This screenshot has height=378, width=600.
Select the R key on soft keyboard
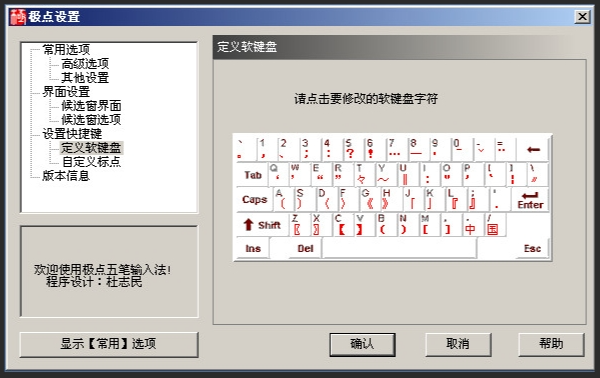(x=343, y=175)
